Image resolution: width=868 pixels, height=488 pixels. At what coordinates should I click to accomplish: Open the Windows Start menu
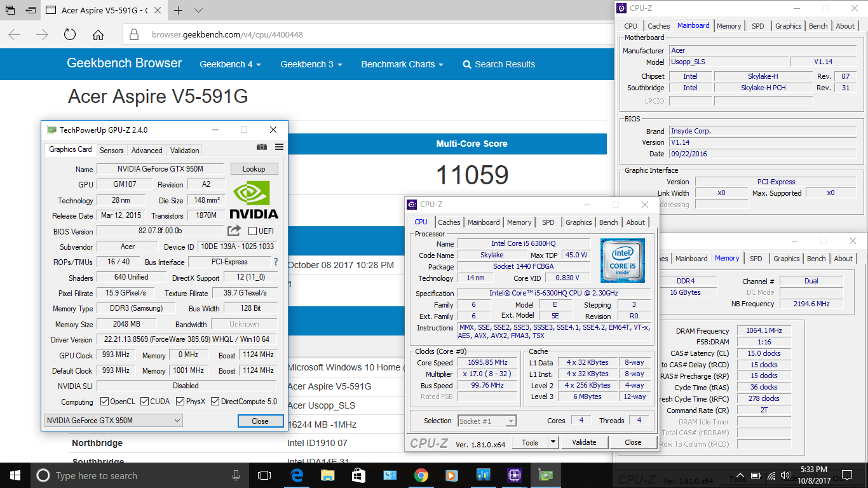coord(15,475)
